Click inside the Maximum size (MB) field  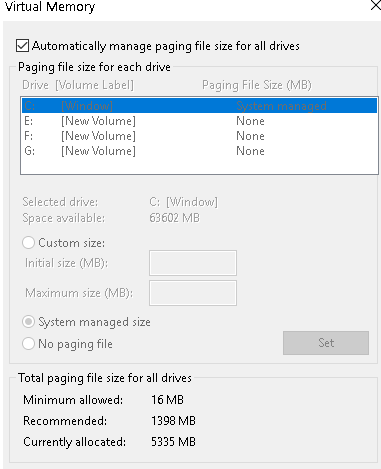(193, 293)
